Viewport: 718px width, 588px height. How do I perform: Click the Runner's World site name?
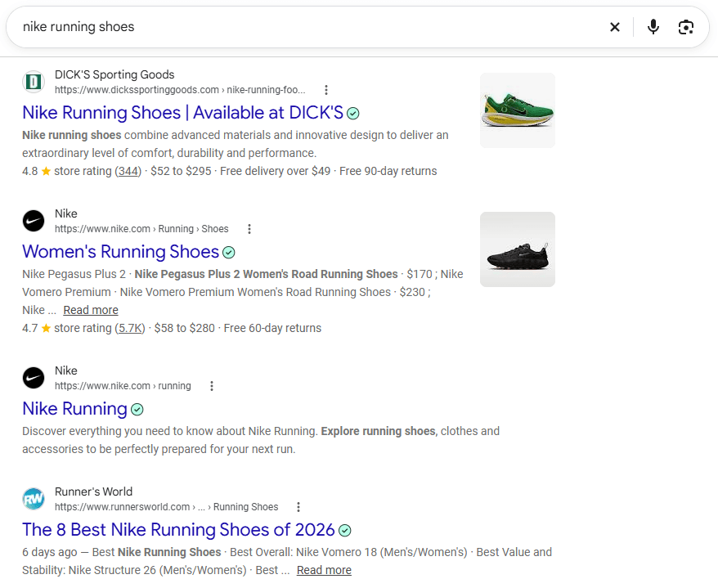pos(93,491)
